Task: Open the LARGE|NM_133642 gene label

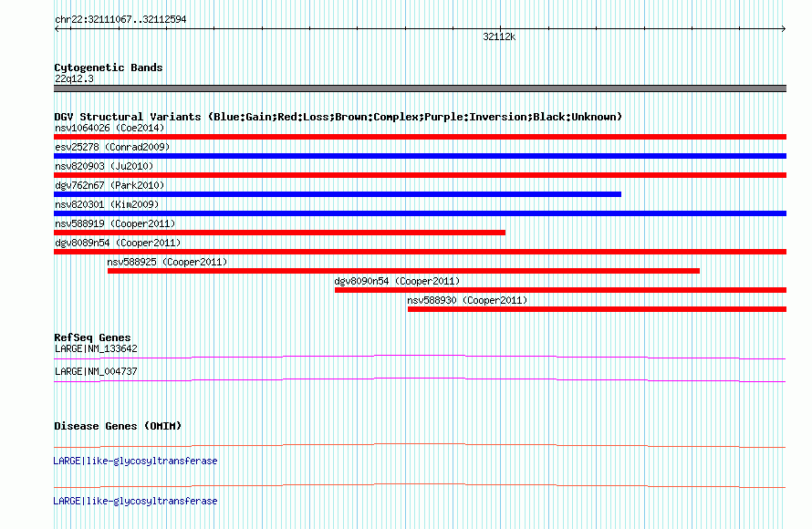Action: pyautogui.click(x=96, y=349)
